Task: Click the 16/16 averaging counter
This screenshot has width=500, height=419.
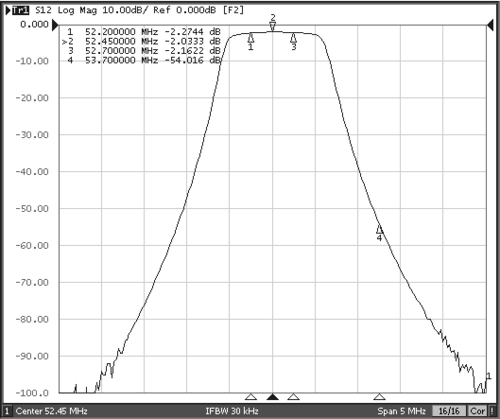Action: (449, 411)
